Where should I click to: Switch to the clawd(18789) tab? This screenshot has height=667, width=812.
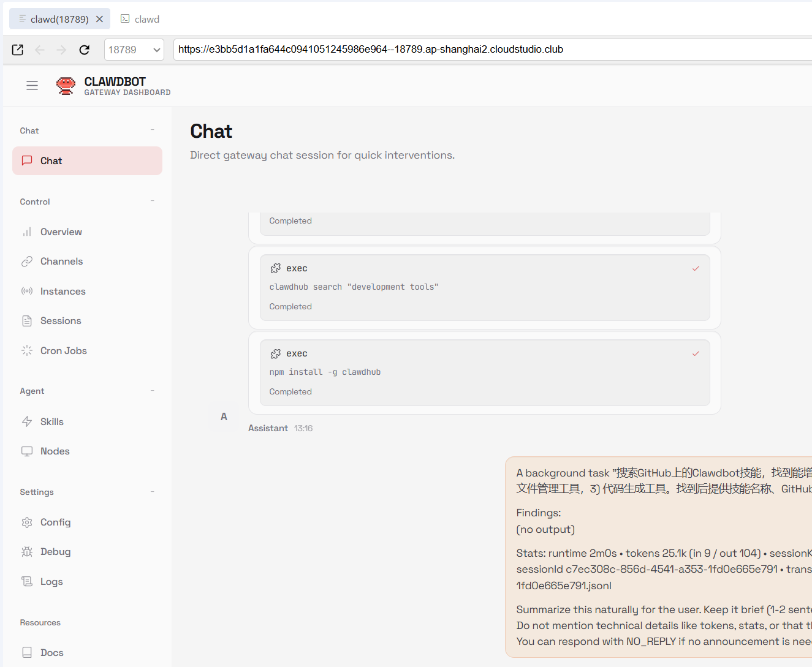[59, 19]
